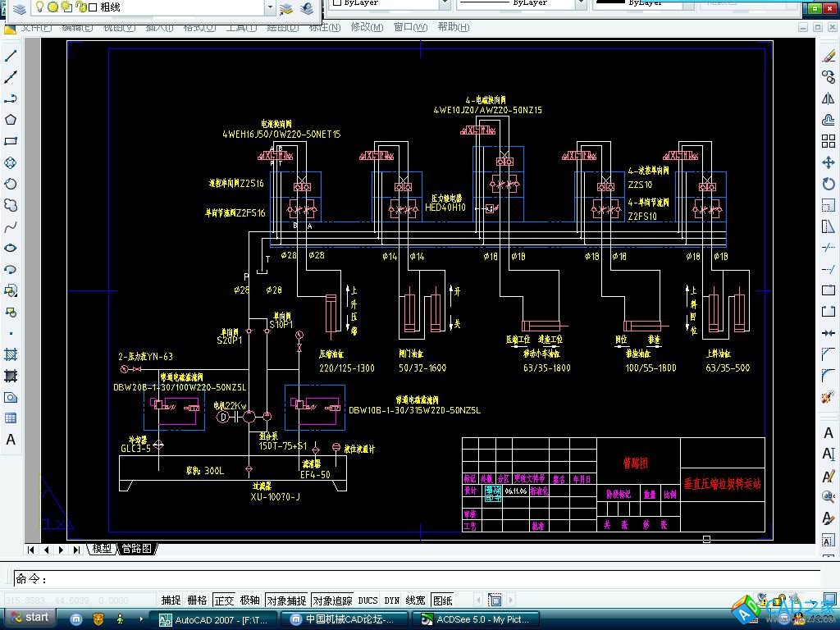Click the Move tool icon
The width and height of the screenshot is (840, 630).
tap(829, 162)
